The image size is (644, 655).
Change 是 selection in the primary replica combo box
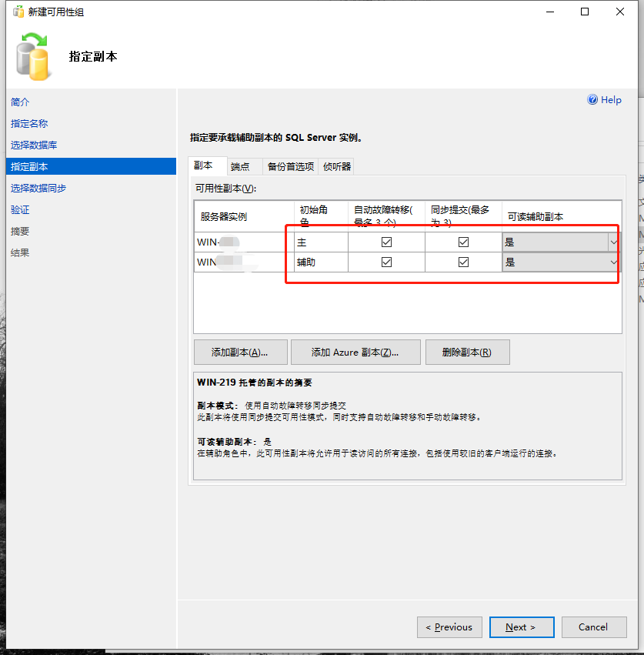click(554, 242)
